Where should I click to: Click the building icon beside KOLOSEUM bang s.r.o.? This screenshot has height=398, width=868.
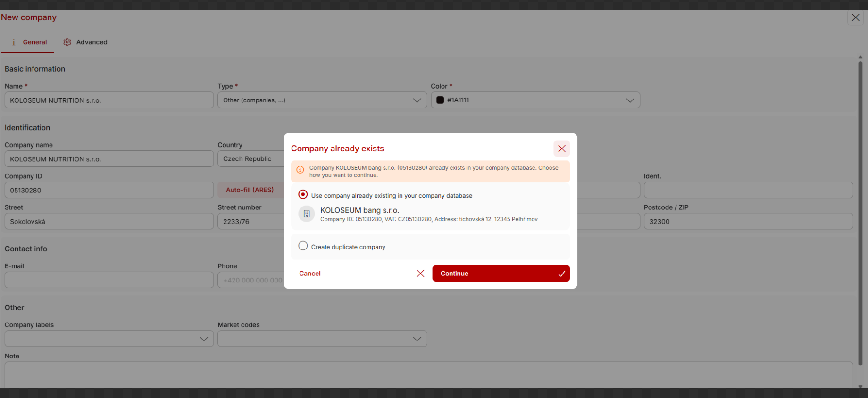(307, 214)
